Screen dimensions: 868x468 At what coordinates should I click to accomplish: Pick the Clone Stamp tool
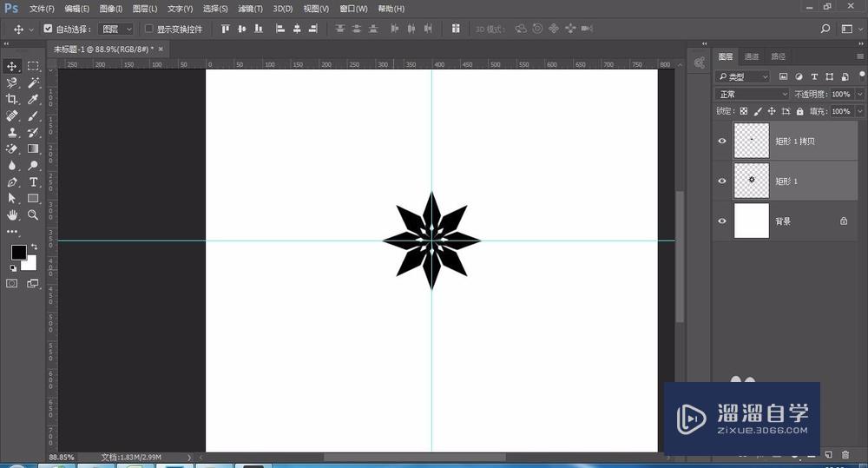click(x=11, y=132)
